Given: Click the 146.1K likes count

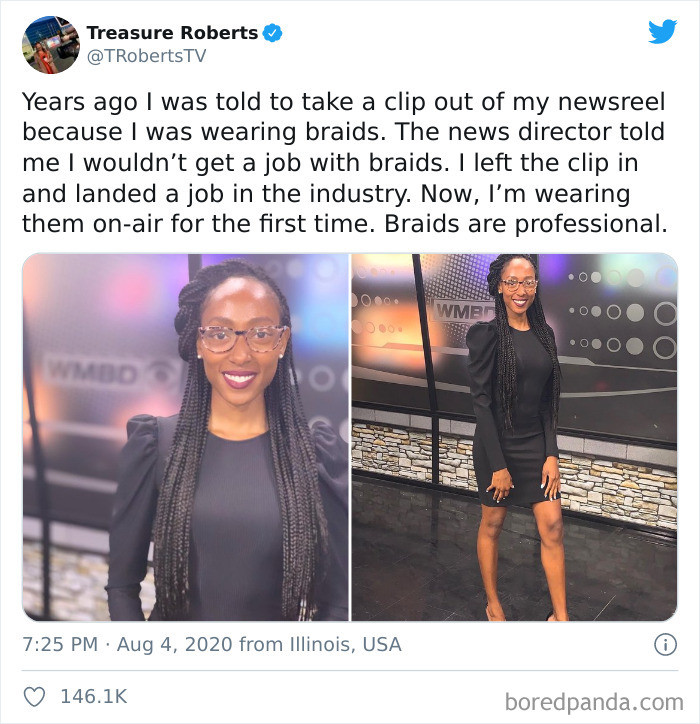Looking at the screenshot, I should 94,697.
